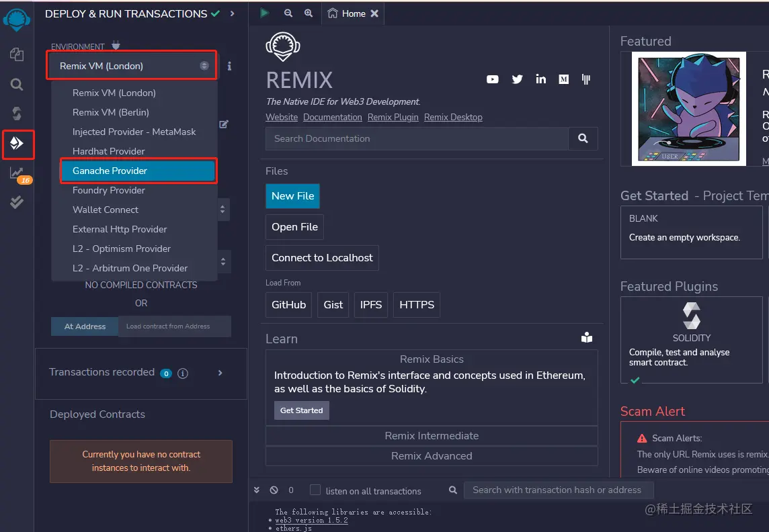Open the Remix Plugin link
Screen dimensions: 769x532
pyautogui.click(x=393, y=117)
